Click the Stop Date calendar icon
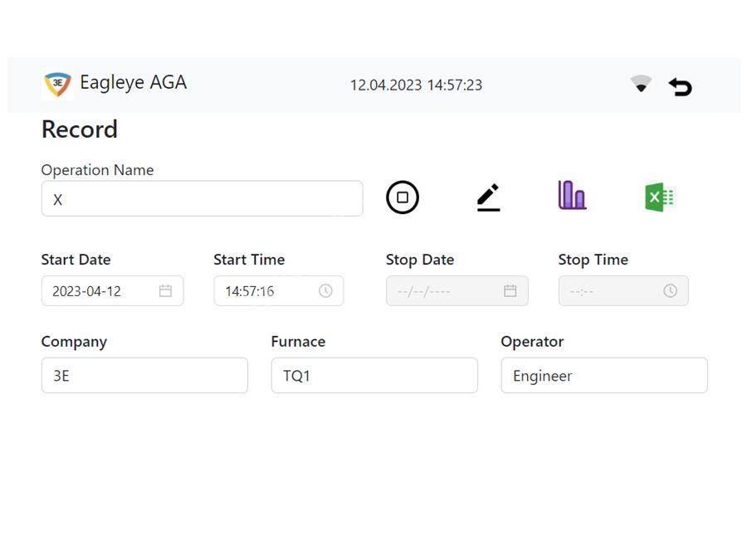This screenshot has width=747, height=560. tap(510, 291)
